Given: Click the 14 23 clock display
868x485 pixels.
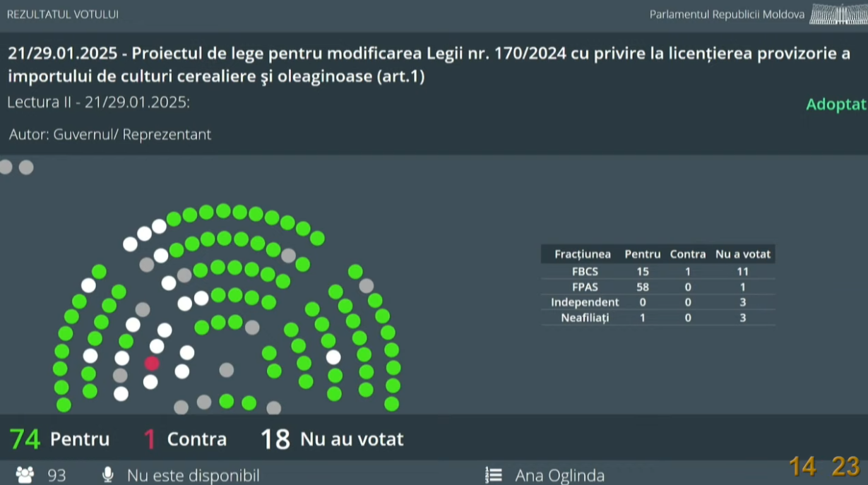Looking at the screenshot, I should pyautogui.click(x=824, y=467).
